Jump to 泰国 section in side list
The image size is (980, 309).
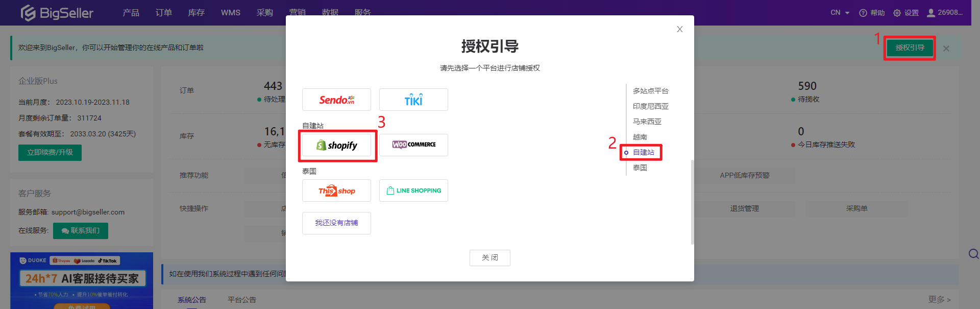[x=640, y=168]
